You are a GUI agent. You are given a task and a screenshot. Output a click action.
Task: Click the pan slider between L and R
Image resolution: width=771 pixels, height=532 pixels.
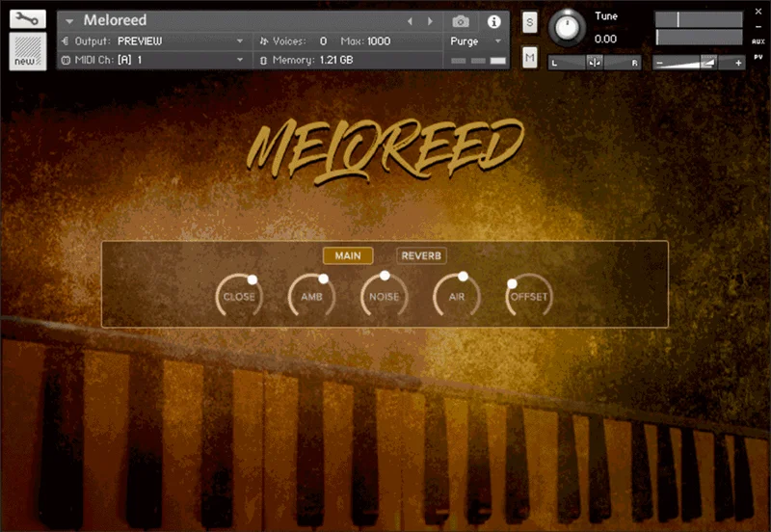tap(595, 63)
